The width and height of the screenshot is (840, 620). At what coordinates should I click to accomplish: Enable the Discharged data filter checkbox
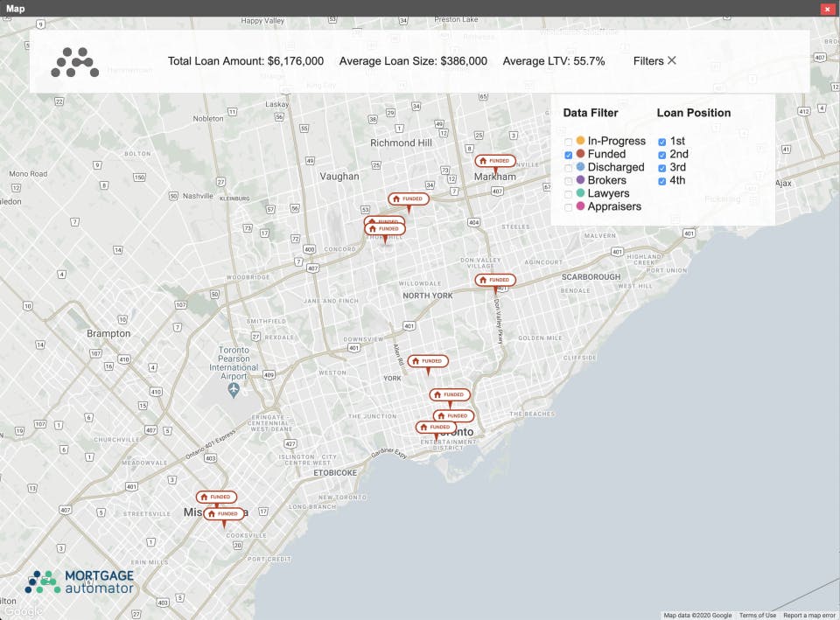[x=569, y=168]
